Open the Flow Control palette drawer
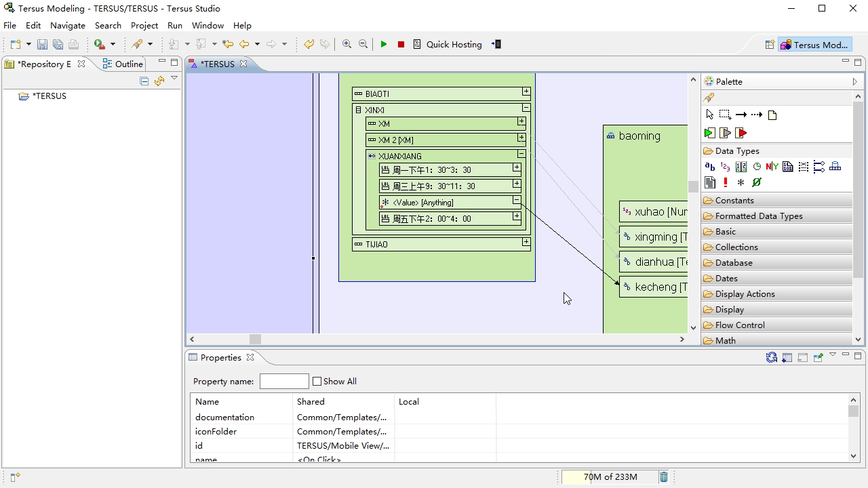Viewport: 868px width, 488px height. (777, 325)
